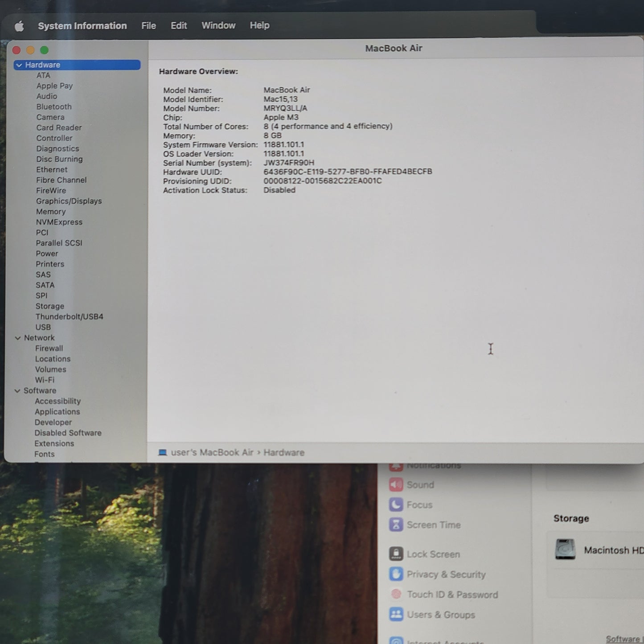Select Locations in the sidebar
The width and height of the screenshot is (644, 644).
pyautogui.click(x=53, y=359)
